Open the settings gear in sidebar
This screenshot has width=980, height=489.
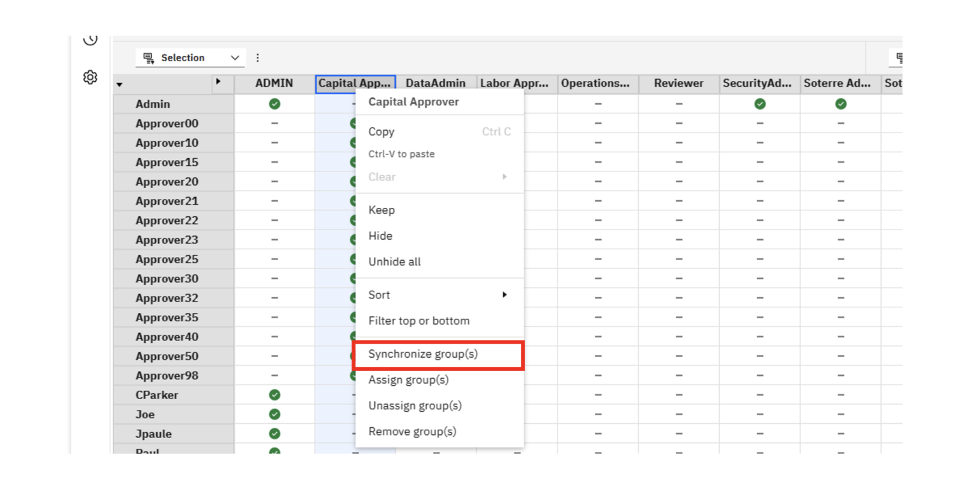[x=90, y=78]
